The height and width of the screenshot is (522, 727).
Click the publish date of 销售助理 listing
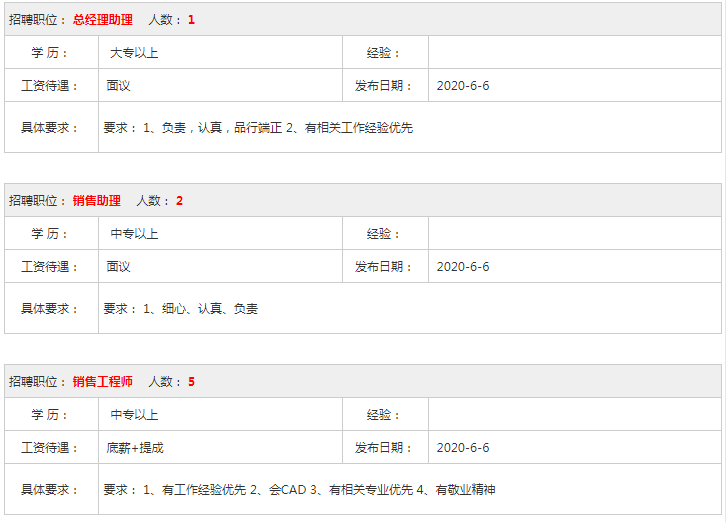[463, 267]
